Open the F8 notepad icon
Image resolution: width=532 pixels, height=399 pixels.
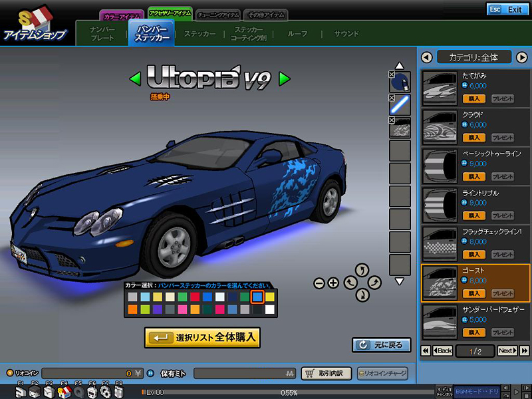pos(119,392)
